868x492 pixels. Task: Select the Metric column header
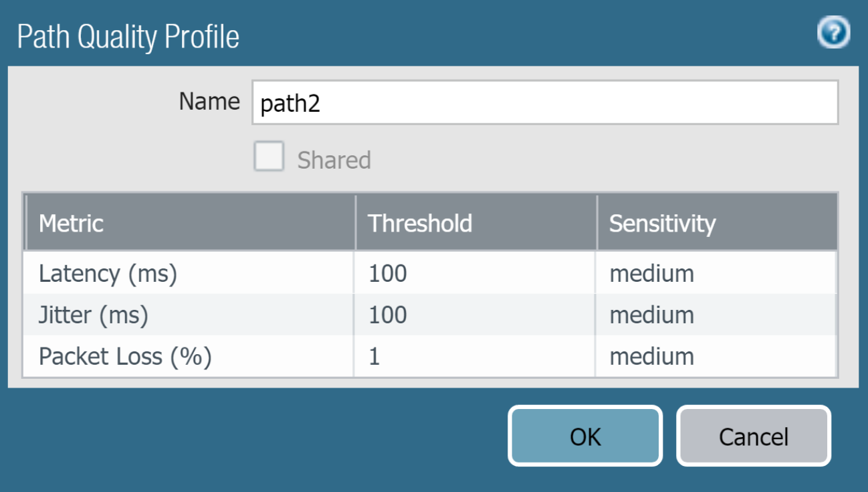point(72,224)
